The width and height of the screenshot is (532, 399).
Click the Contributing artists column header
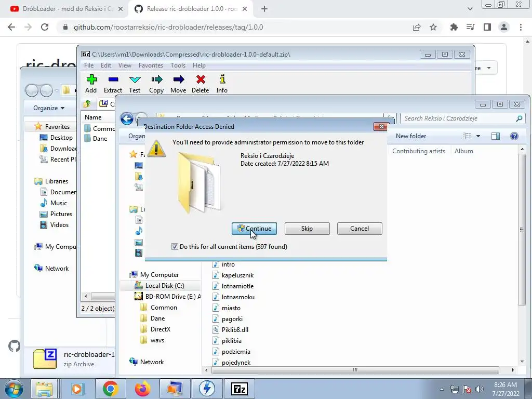419,151
